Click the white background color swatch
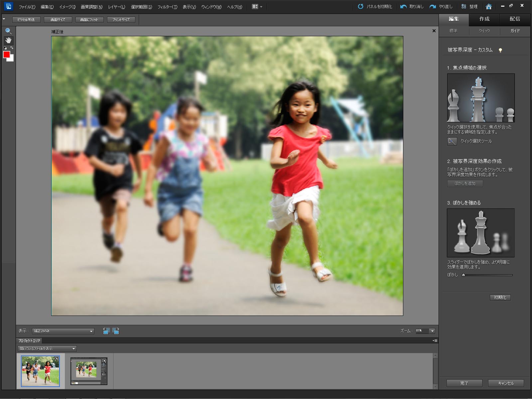Image resolution: width=532 pixels, height=399 pixels. [12, 59]
